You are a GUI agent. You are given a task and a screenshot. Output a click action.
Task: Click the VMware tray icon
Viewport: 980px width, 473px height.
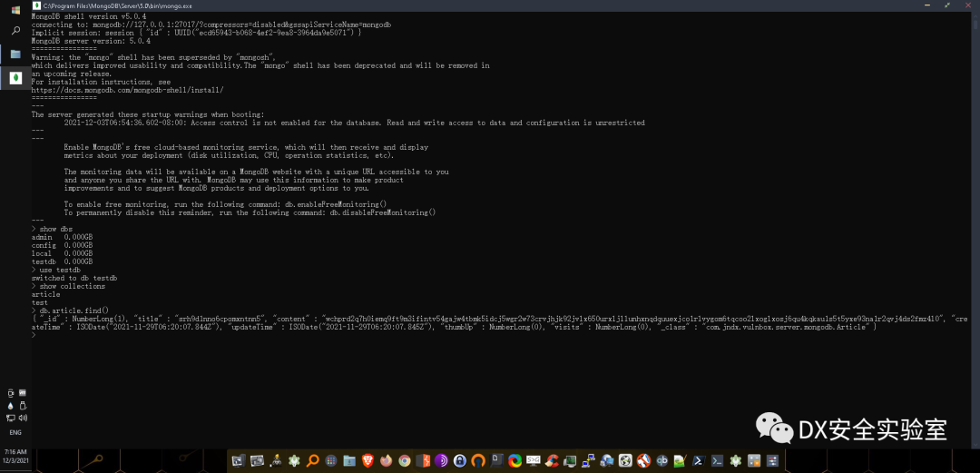23,393
